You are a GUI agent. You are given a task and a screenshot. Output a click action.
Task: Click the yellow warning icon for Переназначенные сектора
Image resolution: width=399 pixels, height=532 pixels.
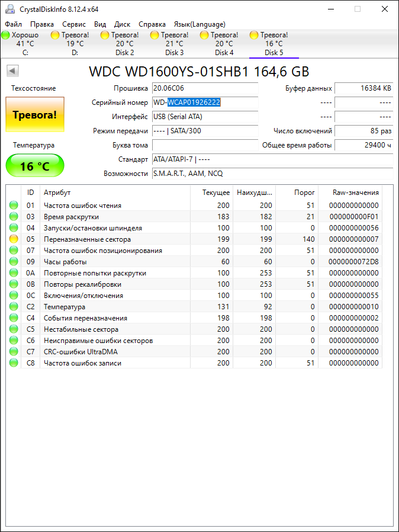pos(14,239)
